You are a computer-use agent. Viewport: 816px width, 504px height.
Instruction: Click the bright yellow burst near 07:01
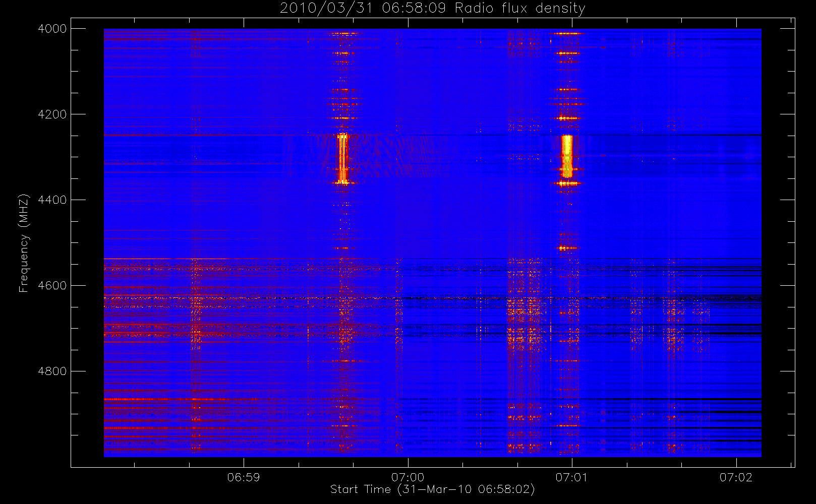pyautogui.click(x=567, y=156)
